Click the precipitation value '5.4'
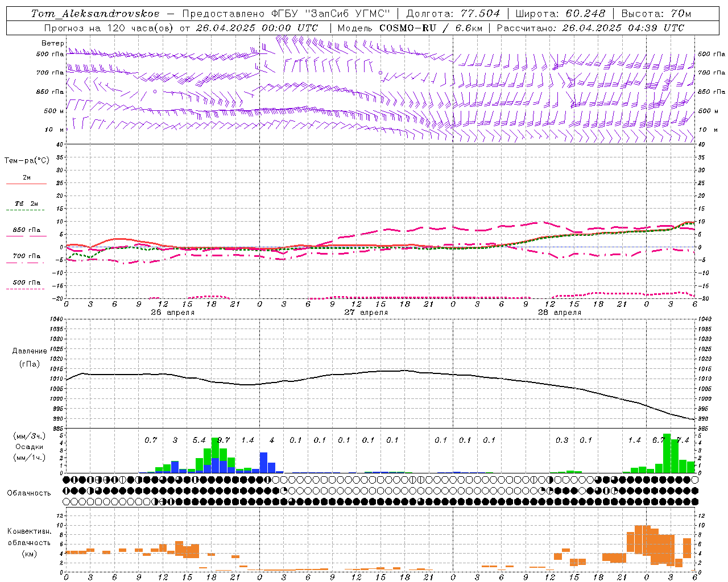The image size is (728, 582). click(199, 440)
